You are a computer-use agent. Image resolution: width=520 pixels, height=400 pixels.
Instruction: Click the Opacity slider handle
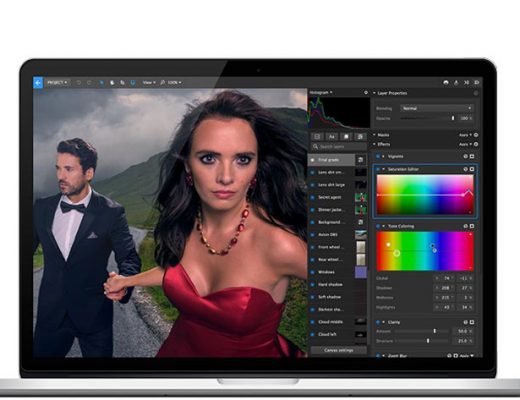coord(453,118)
